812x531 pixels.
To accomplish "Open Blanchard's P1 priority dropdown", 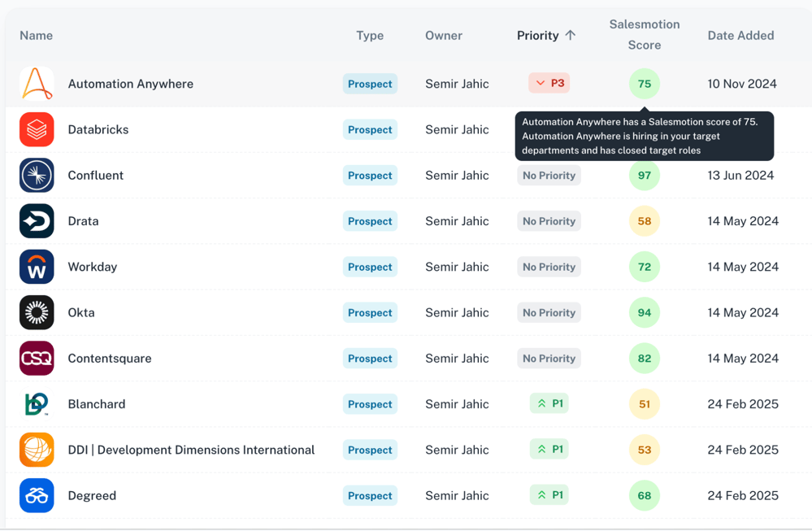I will pos(549,403).
